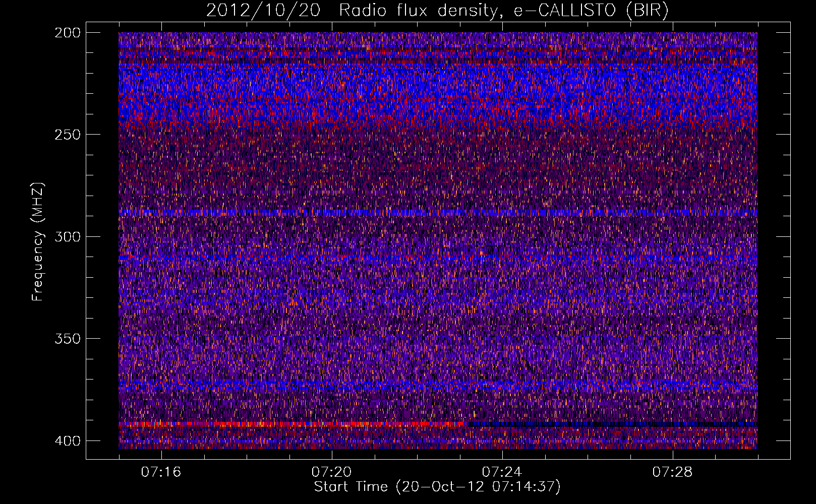This screenshot has width=816, height=504.
Task: Click the 07:20 time tick label
Action: 331,472
